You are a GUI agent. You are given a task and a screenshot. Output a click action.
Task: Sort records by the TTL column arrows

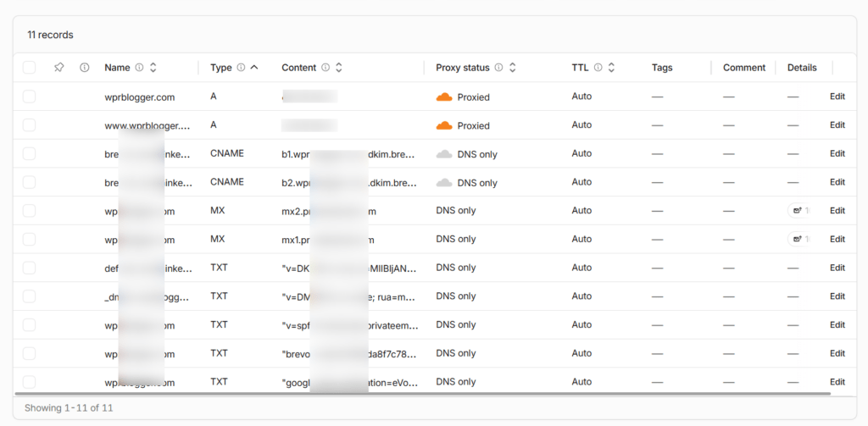(611, 68)
